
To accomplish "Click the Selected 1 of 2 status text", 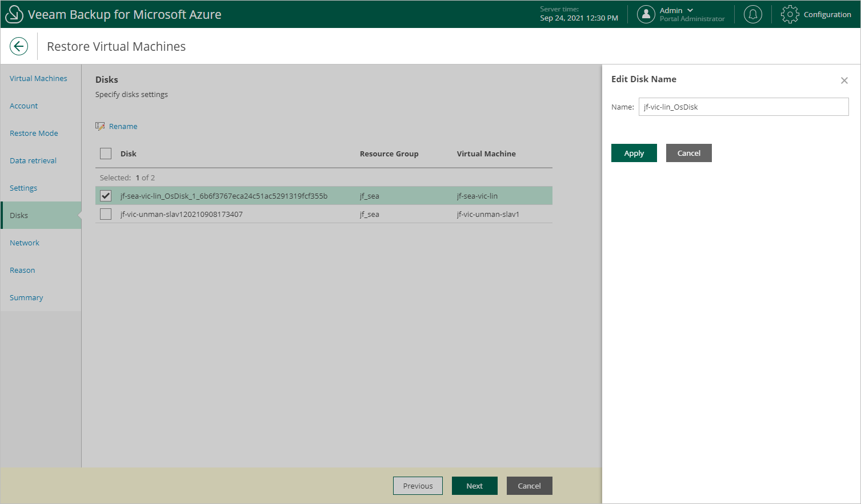I will [x=127, y=178].
